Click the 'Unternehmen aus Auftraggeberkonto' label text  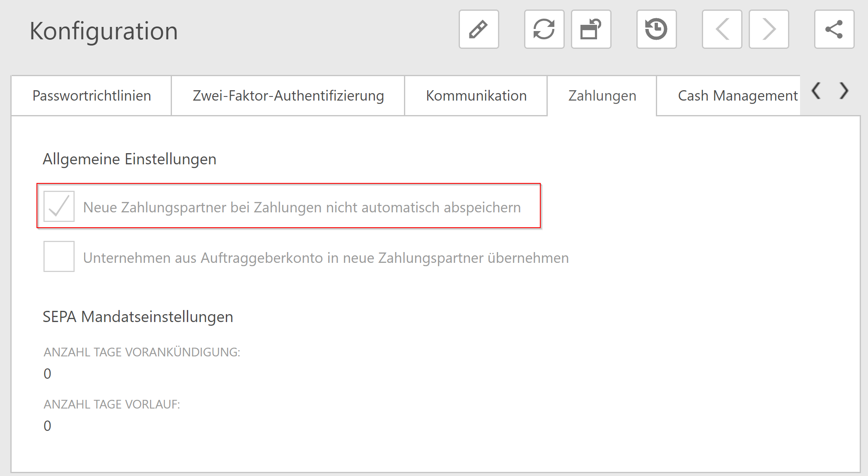[326, 258]
